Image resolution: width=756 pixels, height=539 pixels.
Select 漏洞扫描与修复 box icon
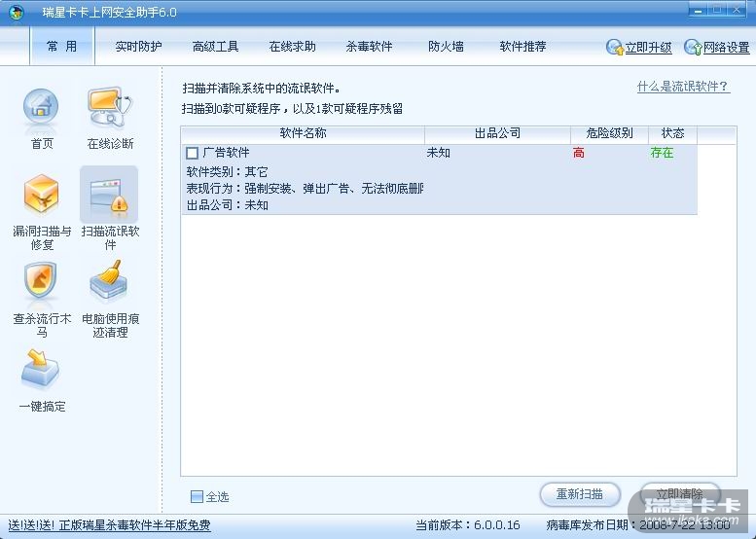click(42, 194)
